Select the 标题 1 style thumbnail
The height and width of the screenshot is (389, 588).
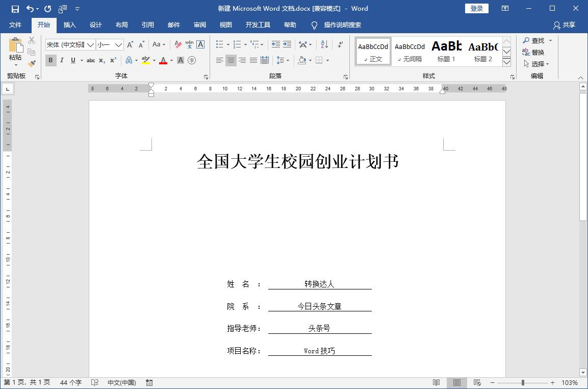446,51
